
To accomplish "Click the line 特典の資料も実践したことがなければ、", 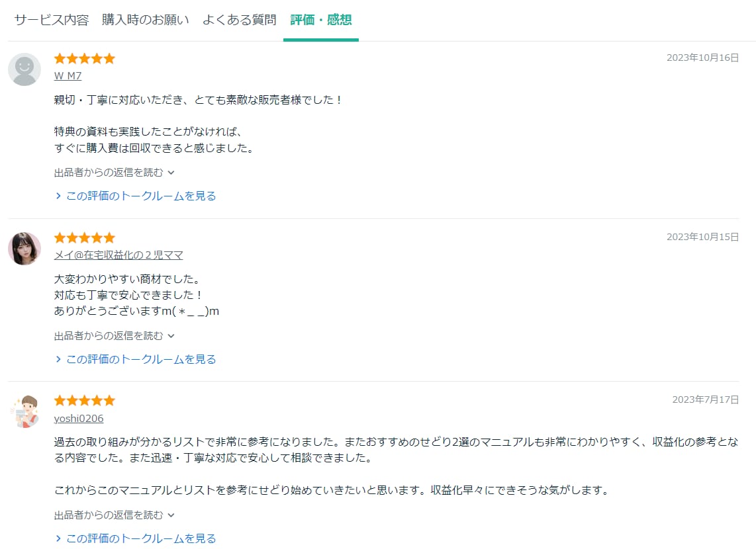I will pos(148,132).
